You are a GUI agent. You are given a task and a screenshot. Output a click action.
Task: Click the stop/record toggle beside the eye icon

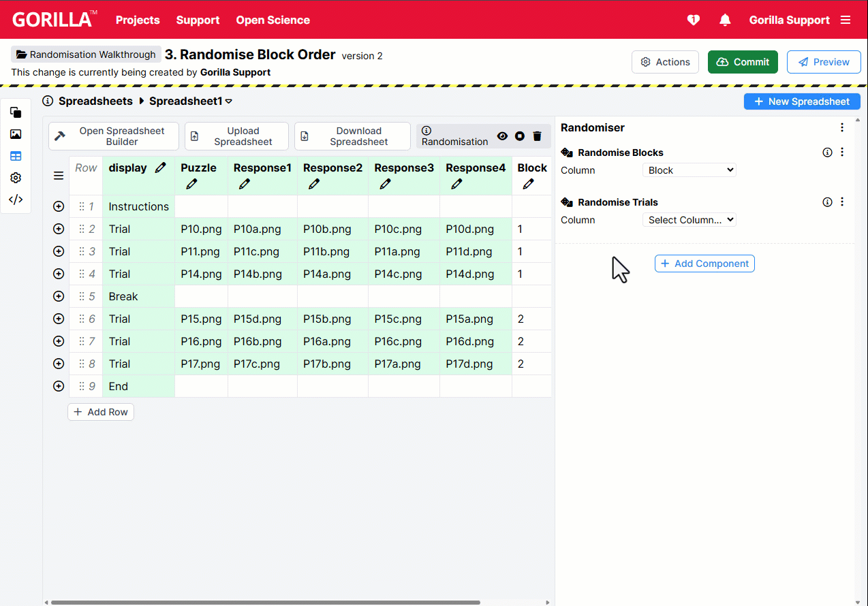[519, 136]
